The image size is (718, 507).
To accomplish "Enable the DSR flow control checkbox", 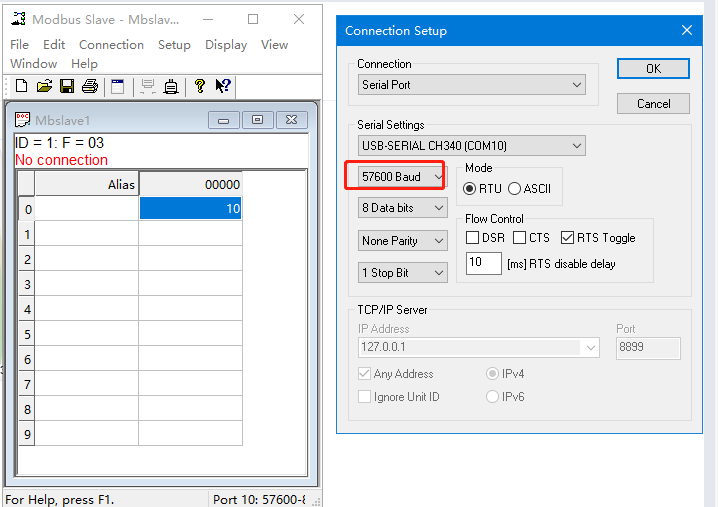I will coord(474,238).
